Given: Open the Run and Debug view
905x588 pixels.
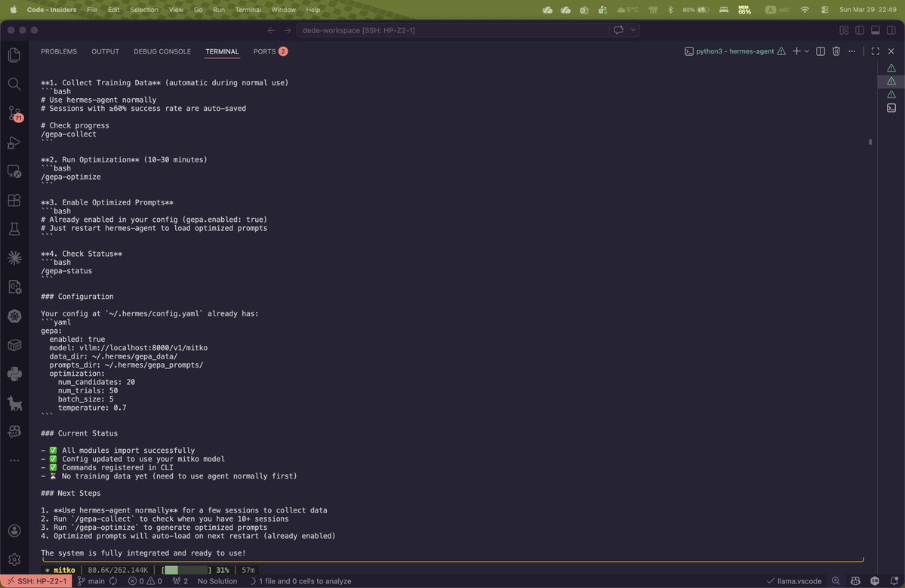Looking at the screenshot, I should point(14,142).
